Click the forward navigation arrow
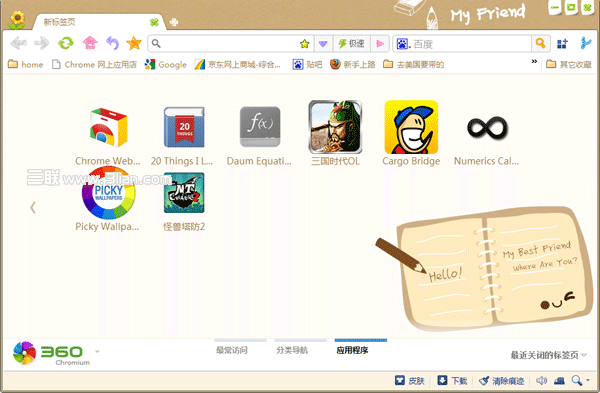The width and height of the screenshot is (600, 393). (x=42, y=43)
